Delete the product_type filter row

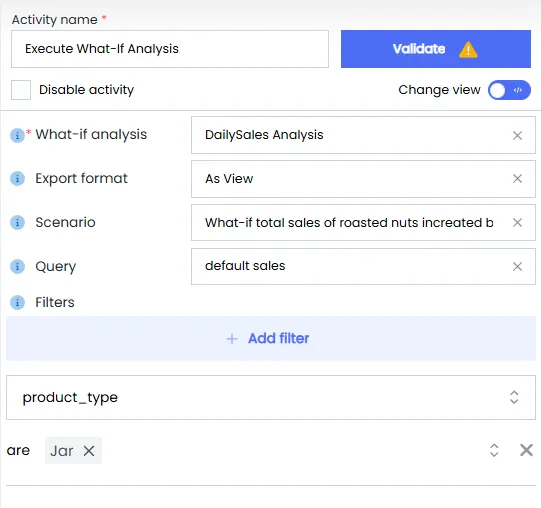526,450
